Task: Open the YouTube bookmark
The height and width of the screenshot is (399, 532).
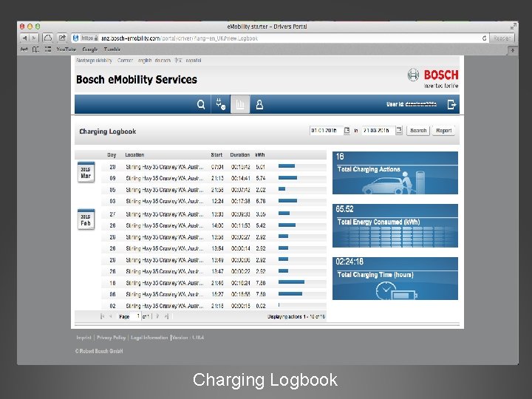Action: click(66, 50)
